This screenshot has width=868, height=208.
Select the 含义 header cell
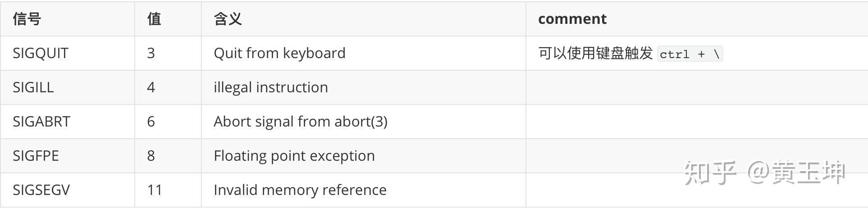[228, 19]
